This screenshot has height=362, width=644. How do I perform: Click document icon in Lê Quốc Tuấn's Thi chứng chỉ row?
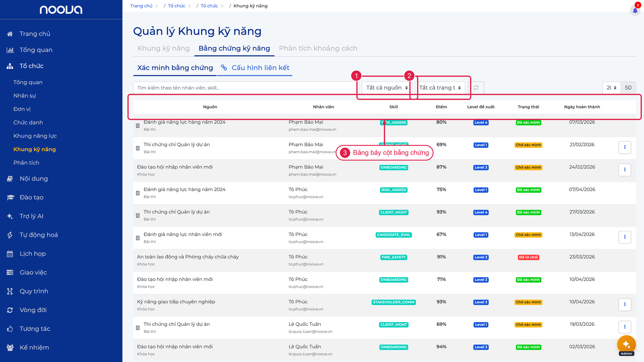click(x=138, y=328)
